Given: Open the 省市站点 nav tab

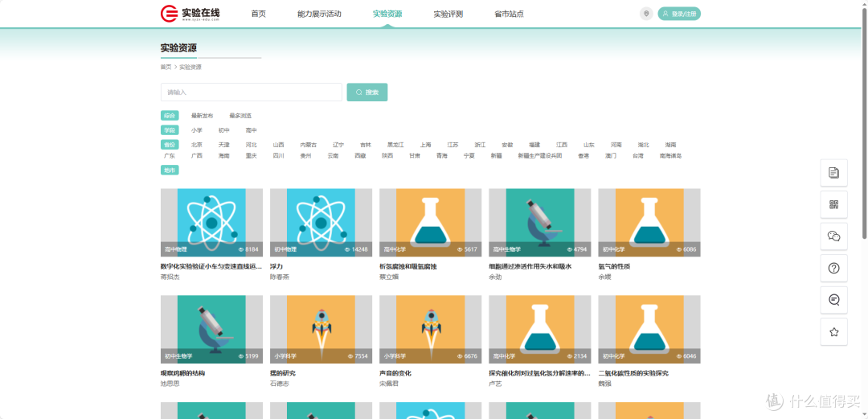Looking at the screenshot, I should pyautogui.click(x=509, y=14).
